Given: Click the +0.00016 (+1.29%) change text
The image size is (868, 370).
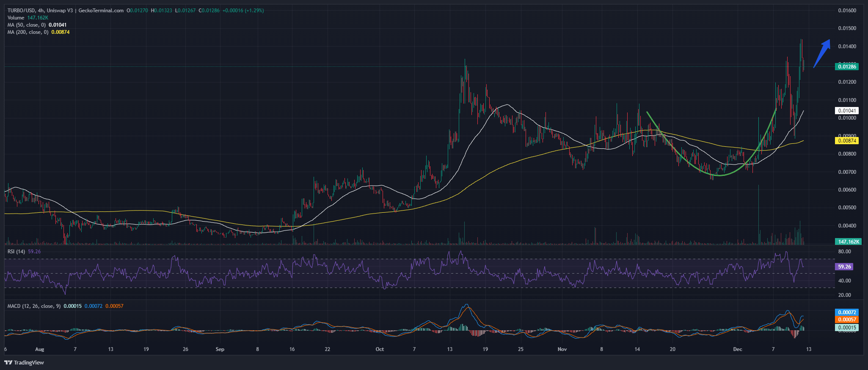Looking at the screenshot, I should pos(243,11).
